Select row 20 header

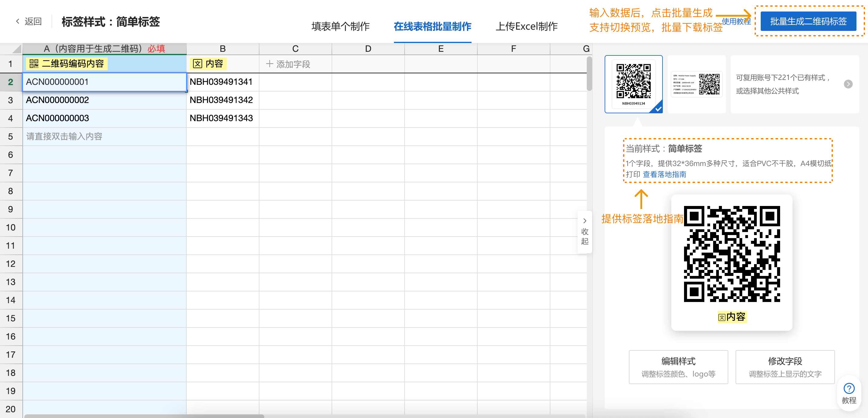pyautogui.click(x=11, y=409)
